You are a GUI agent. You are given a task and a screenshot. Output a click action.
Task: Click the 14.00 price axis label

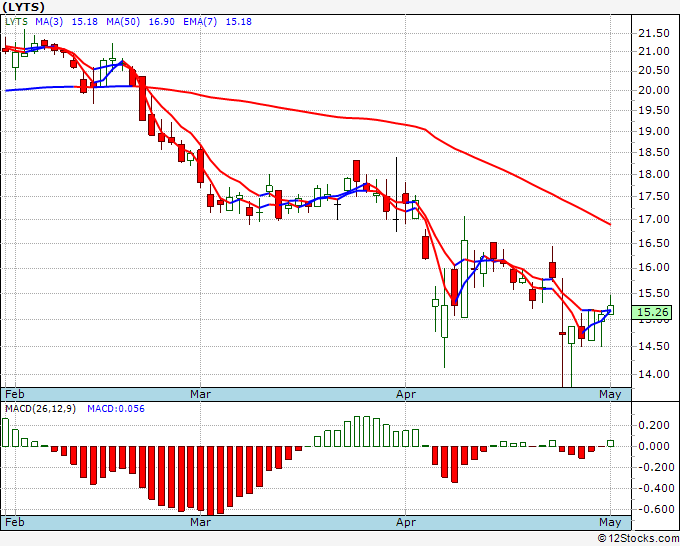point(654,374)
